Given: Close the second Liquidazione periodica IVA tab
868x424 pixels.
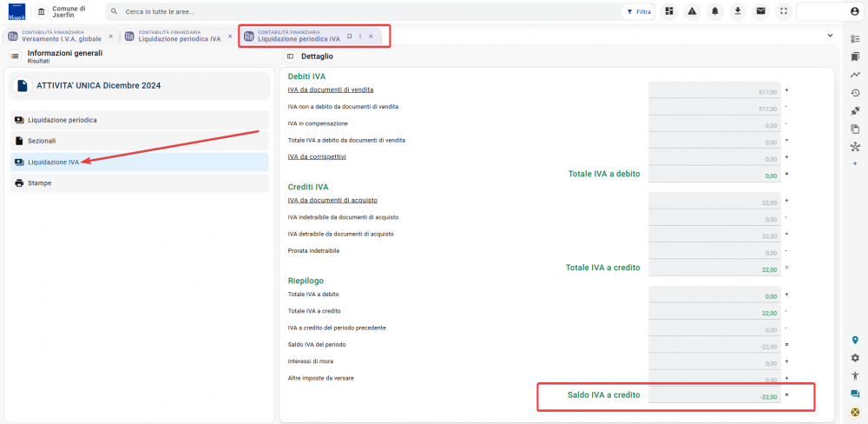Looking at the screenshot, I should 230,36.
